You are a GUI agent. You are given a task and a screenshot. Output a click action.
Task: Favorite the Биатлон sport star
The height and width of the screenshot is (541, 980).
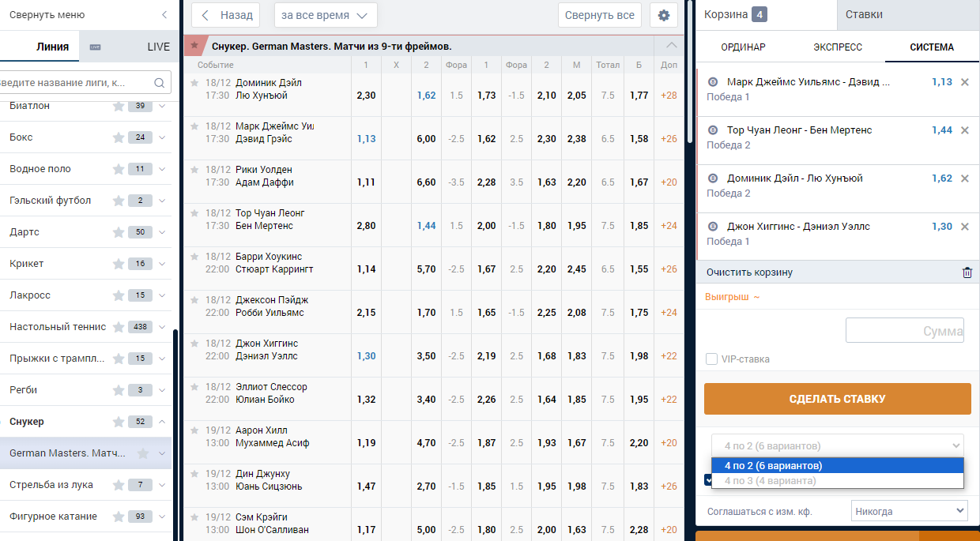pyautogui.click(x=119, y=106)
